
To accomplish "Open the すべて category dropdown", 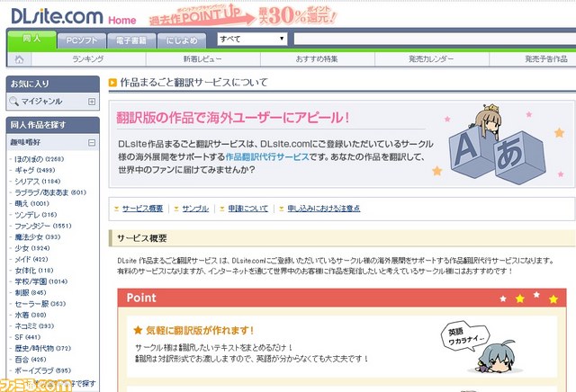I will 252,39.
